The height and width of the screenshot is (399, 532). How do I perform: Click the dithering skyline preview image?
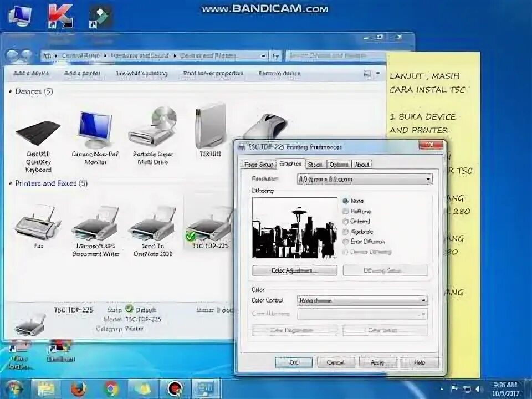[x=294, y=228]
